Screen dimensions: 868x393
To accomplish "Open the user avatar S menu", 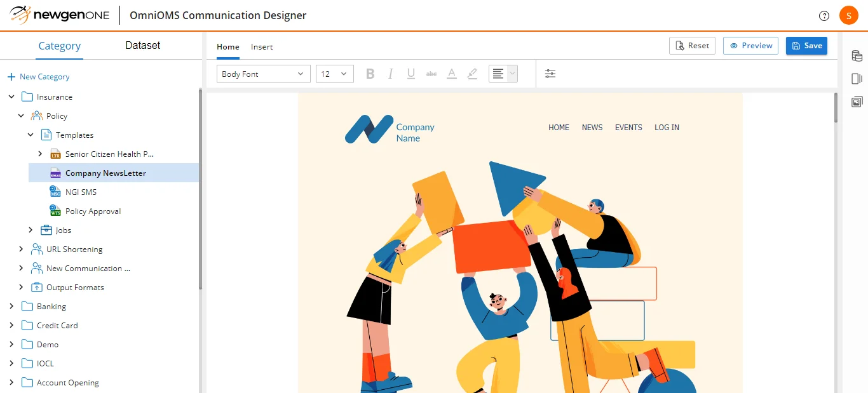I will tap(848, 15).
